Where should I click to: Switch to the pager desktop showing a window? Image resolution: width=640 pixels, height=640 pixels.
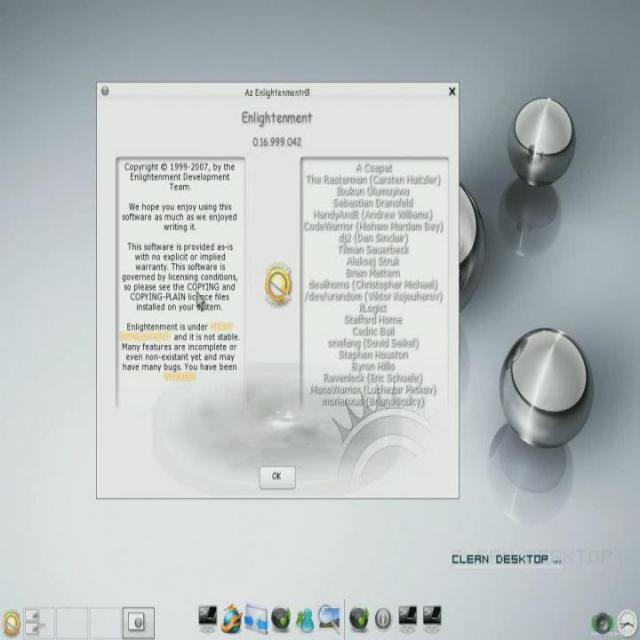[x=139, y=622]
